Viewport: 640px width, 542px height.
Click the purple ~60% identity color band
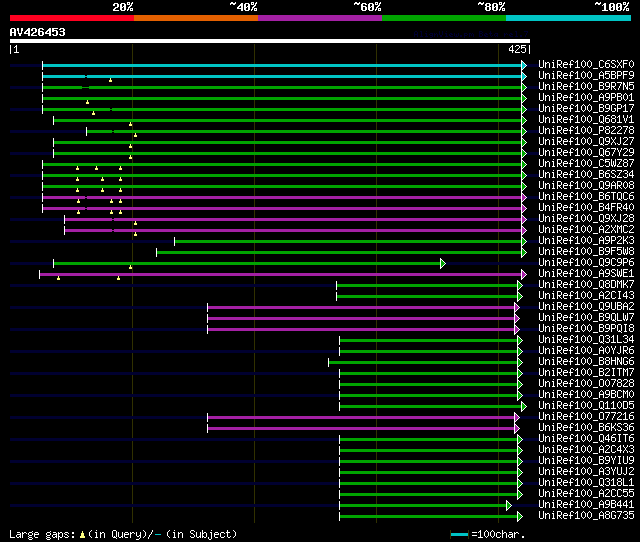(320, 18)
